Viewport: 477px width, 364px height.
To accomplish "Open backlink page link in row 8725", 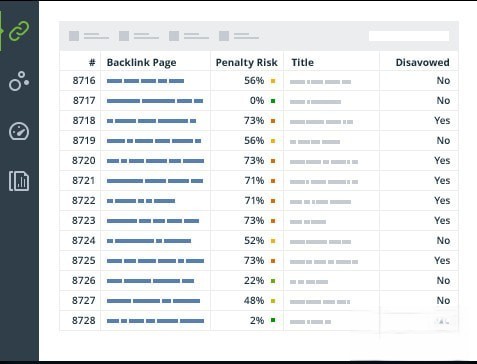I will pyautogui.click(x=155, y=261).
